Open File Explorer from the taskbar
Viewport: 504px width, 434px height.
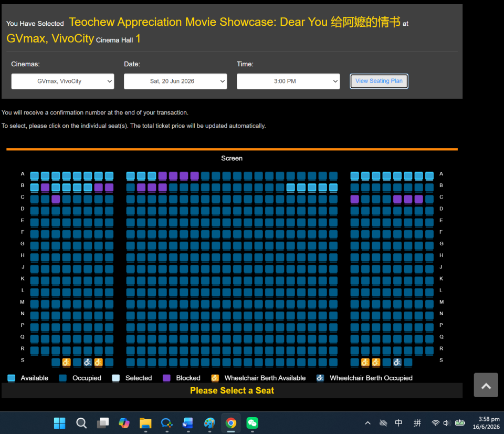(145, 423)
